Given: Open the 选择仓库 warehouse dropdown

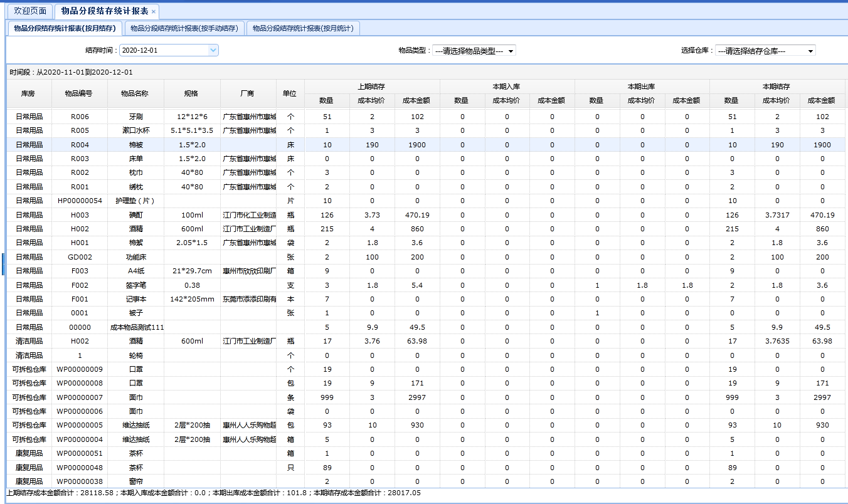Looking at the screenshot, I should [765, 51].
